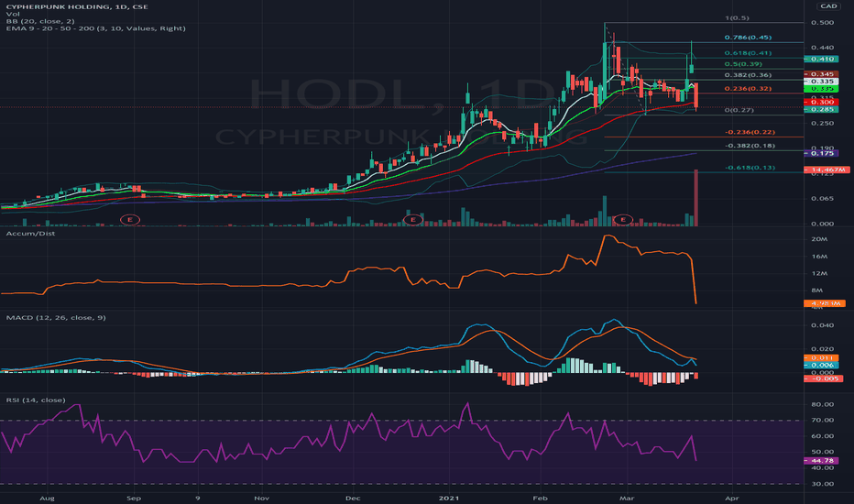Click the -0.005 histogram value tag
This screenshot has height=504, width=854.
[x=823, y=378]
